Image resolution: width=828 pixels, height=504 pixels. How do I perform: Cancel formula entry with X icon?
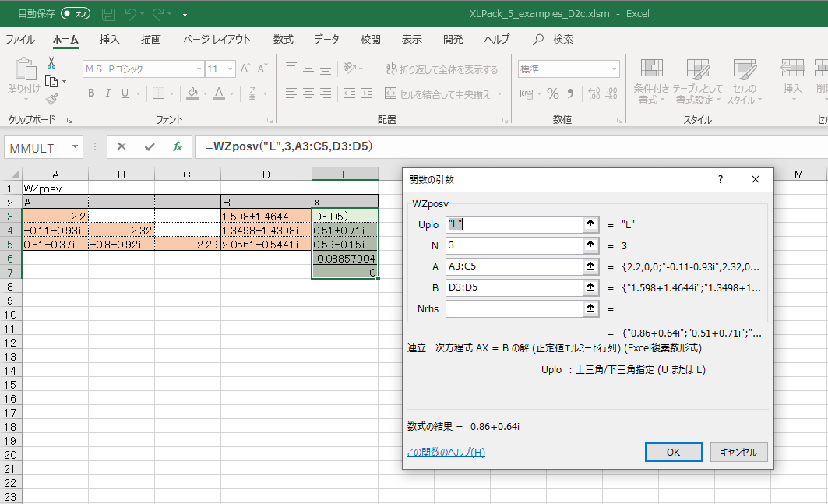[122, 146]
